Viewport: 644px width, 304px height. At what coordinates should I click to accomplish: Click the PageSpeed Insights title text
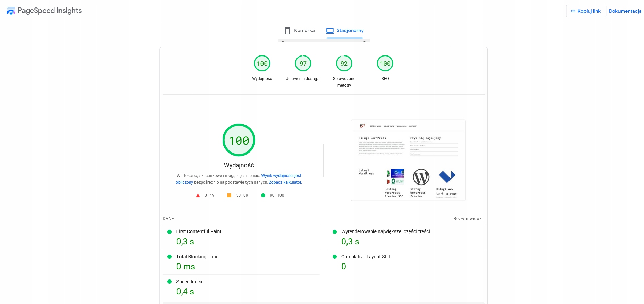(x=50, y=11)
